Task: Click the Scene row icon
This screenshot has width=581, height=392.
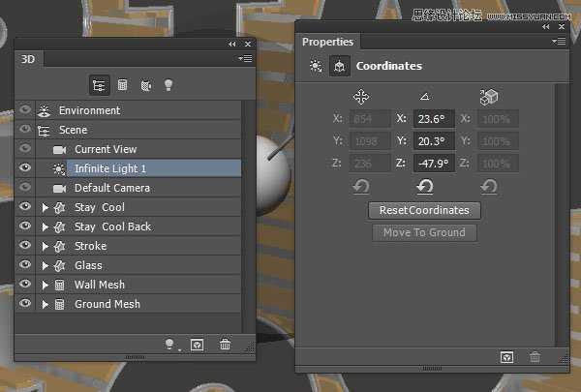Action: click(44, 131)
